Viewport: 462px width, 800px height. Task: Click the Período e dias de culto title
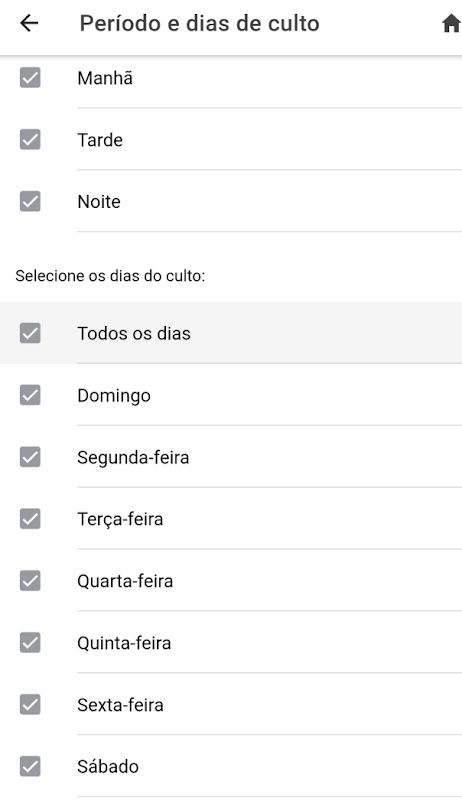pos(200,23)
